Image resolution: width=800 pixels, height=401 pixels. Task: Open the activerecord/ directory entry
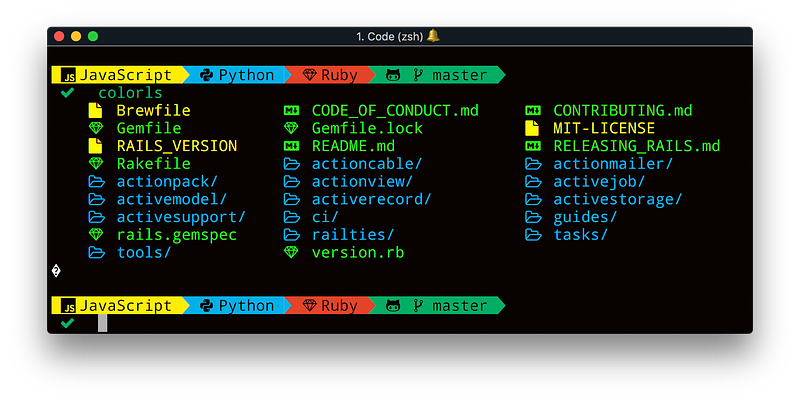(371, 199)
